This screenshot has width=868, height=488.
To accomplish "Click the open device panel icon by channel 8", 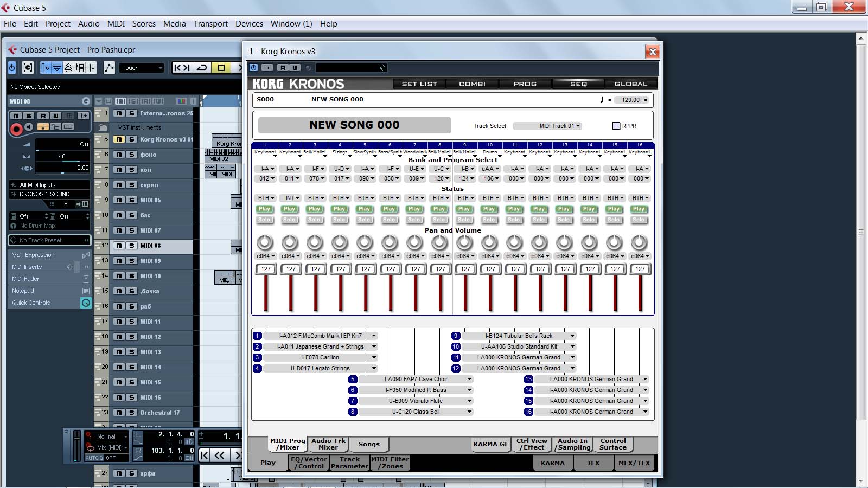I will click(85, 204).
